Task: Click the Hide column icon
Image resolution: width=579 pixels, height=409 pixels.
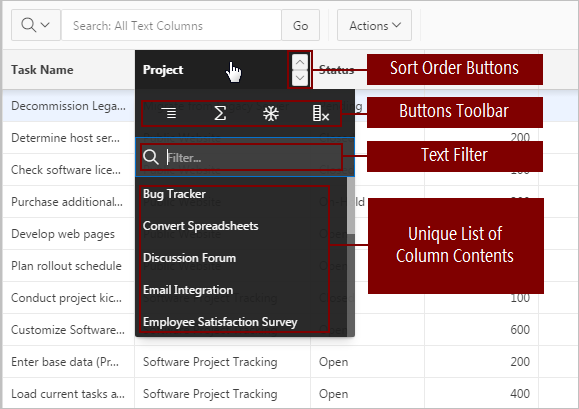Action: 321,113
